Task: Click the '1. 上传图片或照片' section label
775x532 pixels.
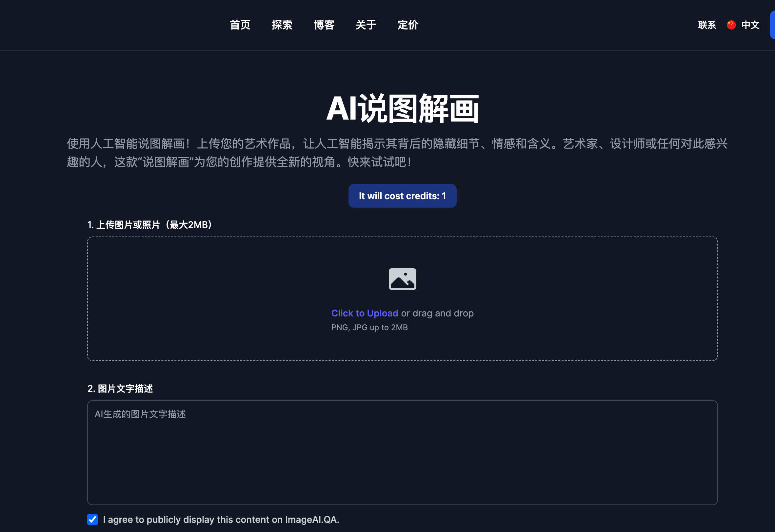Action: pyautogui.click(x=150, y=225)
